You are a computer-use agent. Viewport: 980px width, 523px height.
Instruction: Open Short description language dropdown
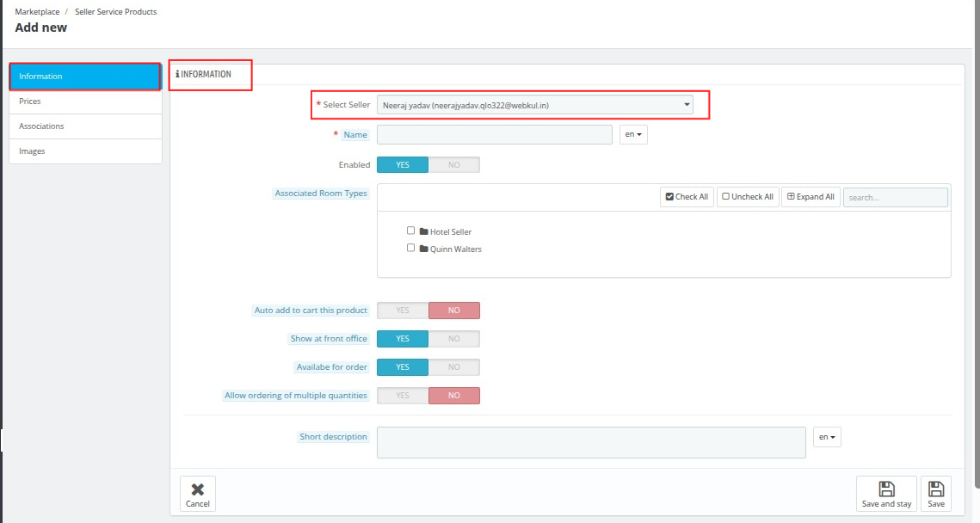(x=827, y=437)
